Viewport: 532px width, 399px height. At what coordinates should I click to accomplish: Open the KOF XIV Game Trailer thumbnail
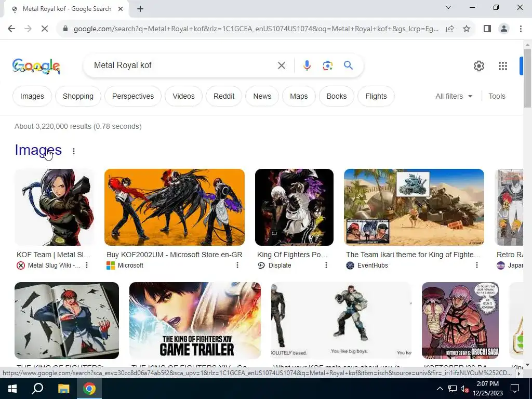click(x=195, y=321)
